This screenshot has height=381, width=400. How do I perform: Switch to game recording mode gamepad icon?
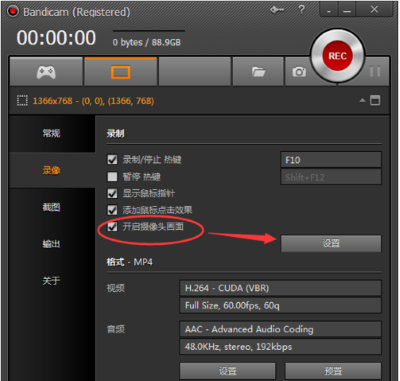click(46, 71)
